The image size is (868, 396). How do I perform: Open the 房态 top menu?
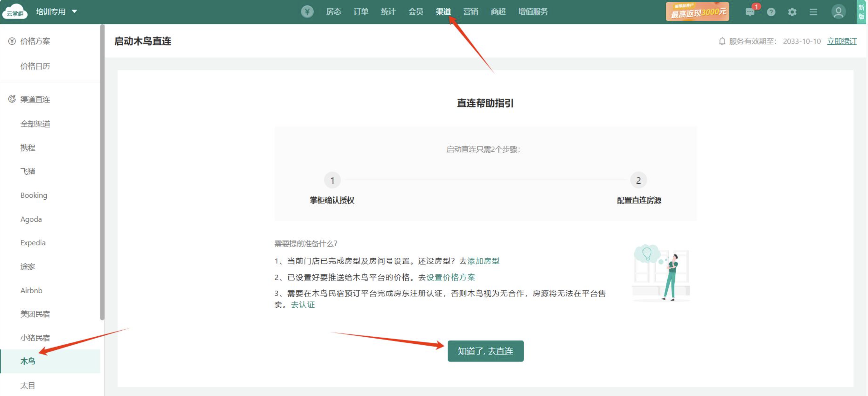[x=333, y=12]
